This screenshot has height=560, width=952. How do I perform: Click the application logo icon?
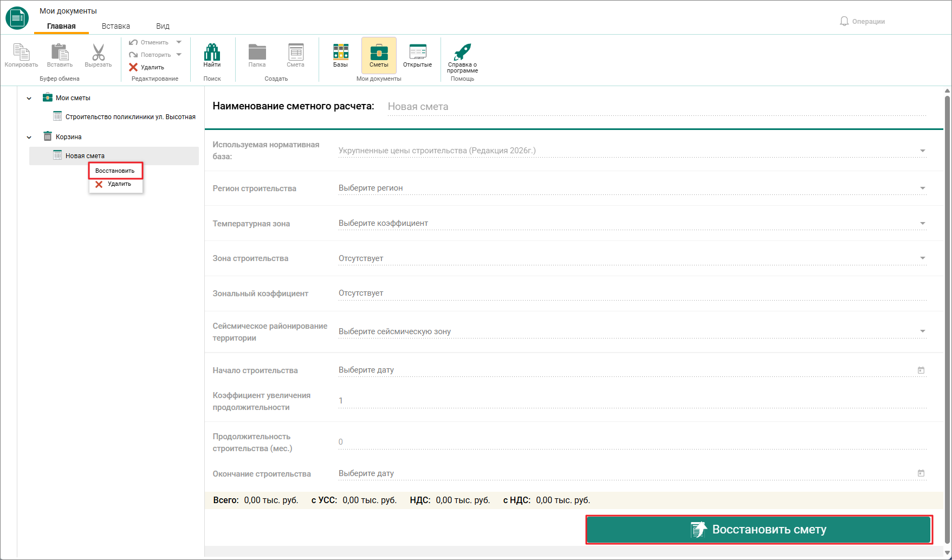pos(17,18)
